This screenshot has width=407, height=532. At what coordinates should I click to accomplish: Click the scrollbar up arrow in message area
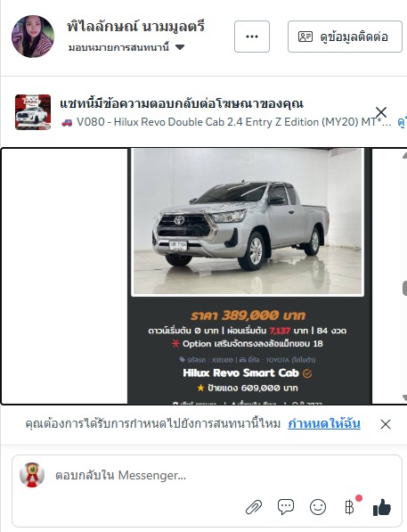[404, 155]
